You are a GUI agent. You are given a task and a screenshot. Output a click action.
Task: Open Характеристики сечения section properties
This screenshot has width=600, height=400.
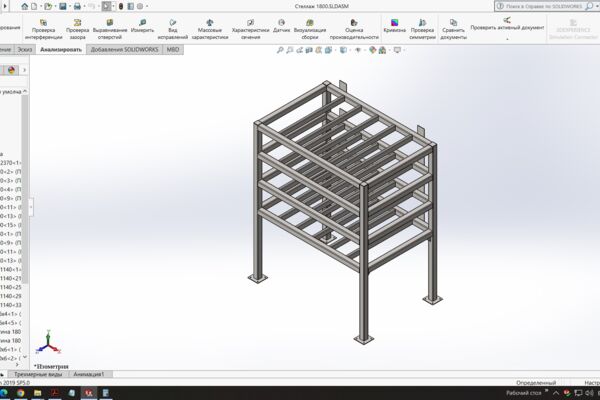(x=250, y=29)
